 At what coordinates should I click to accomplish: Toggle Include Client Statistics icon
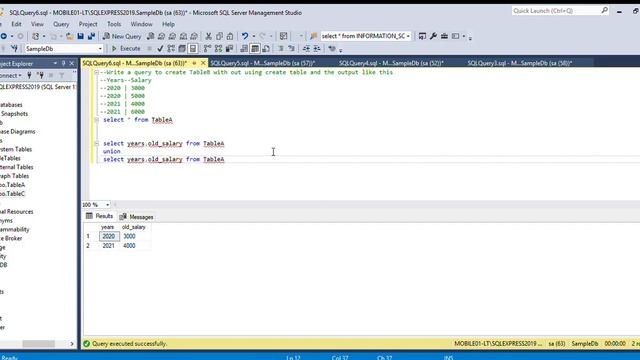point(229,49)
